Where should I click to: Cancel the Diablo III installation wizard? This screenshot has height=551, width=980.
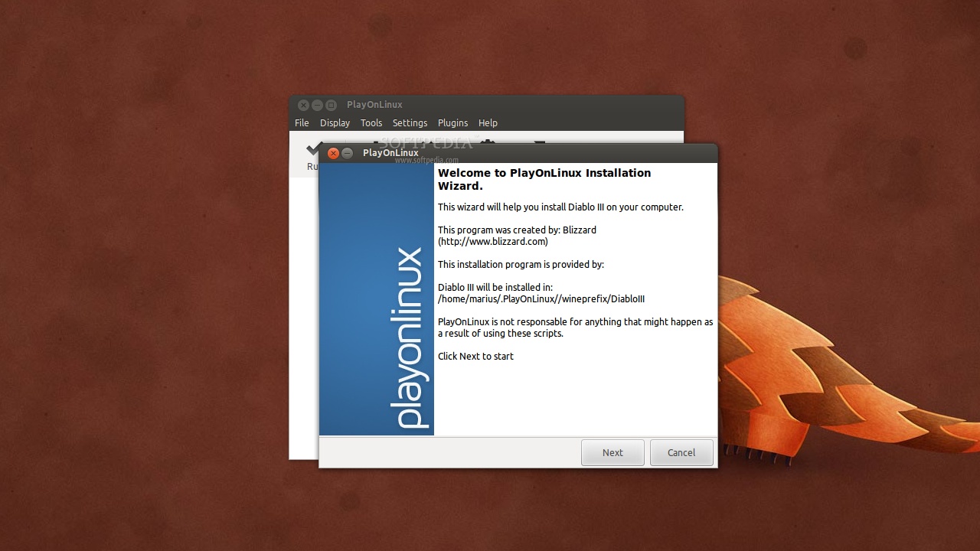click(x=681, y=452)
